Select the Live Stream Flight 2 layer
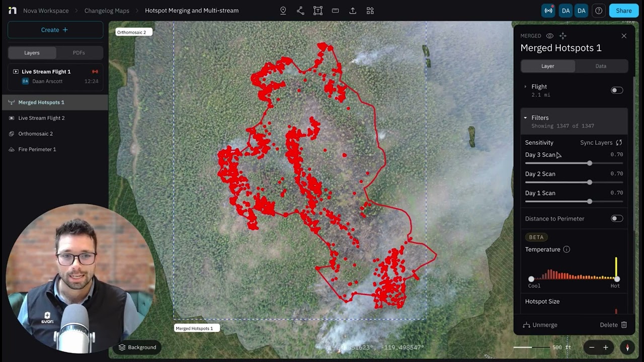Viewport: 644px width, 362px height. point(54,118)
